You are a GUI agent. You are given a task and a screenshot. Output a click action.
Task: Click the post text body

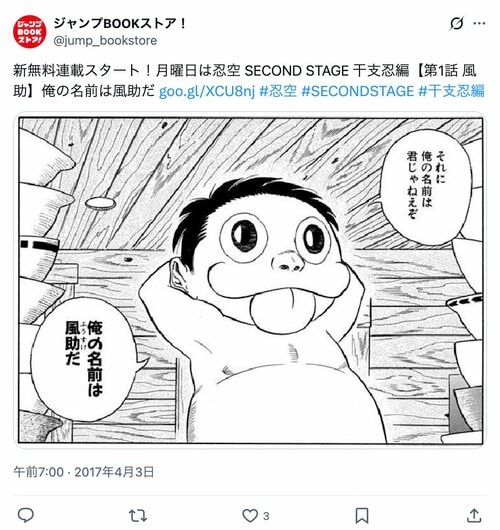[x=248, y=81]
